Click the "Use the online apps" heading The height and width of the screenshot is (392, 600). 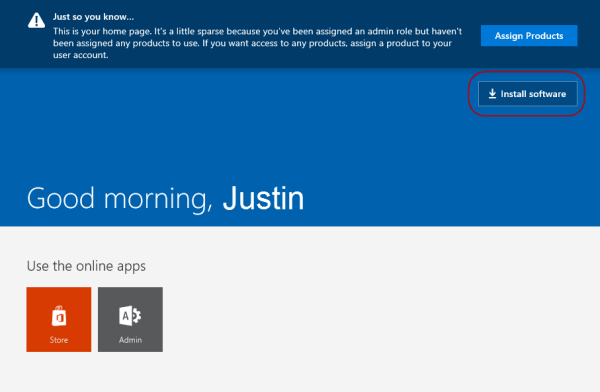point(86,266)
